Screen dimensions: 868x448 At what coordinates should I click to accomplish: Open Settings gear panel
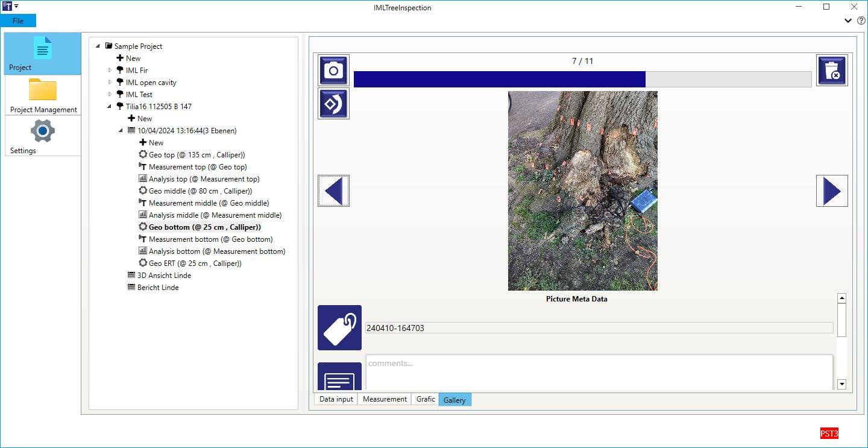(43, 136)
